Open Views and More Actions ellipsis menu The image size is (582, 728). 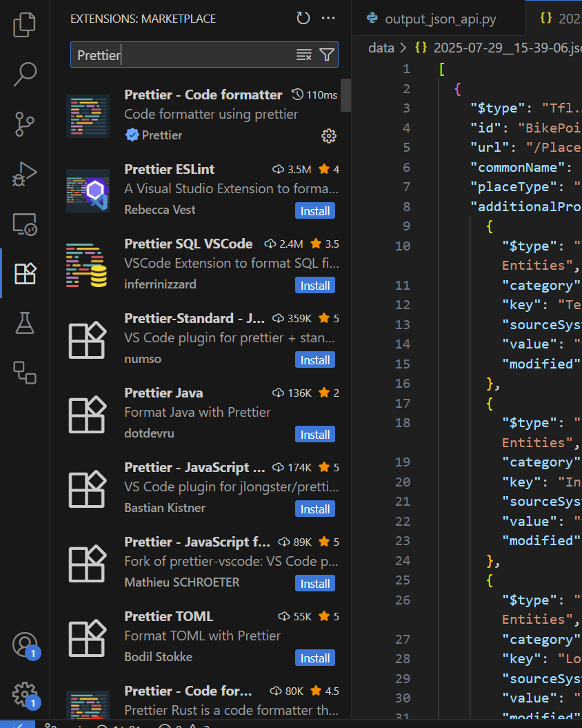[328, 18]
